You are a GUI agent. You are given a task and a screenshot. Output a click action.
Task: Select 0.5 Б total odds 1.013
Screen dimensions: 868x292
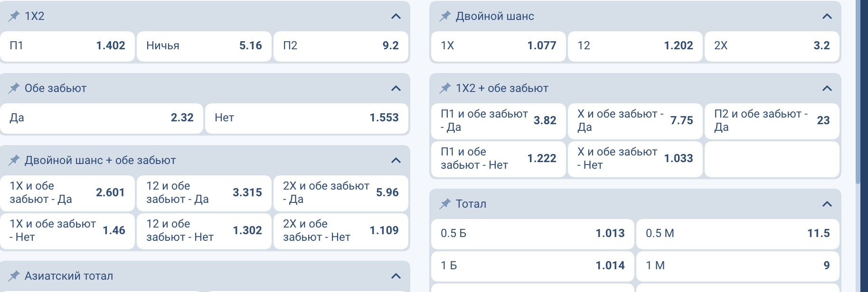(x=531, y=233)
